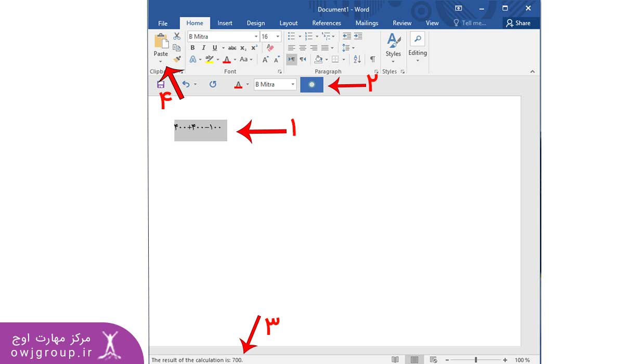The height and width of the screenshot is (364, 624).
Task: Click the Paste clipboard icon
Action: tap(161, 41)
